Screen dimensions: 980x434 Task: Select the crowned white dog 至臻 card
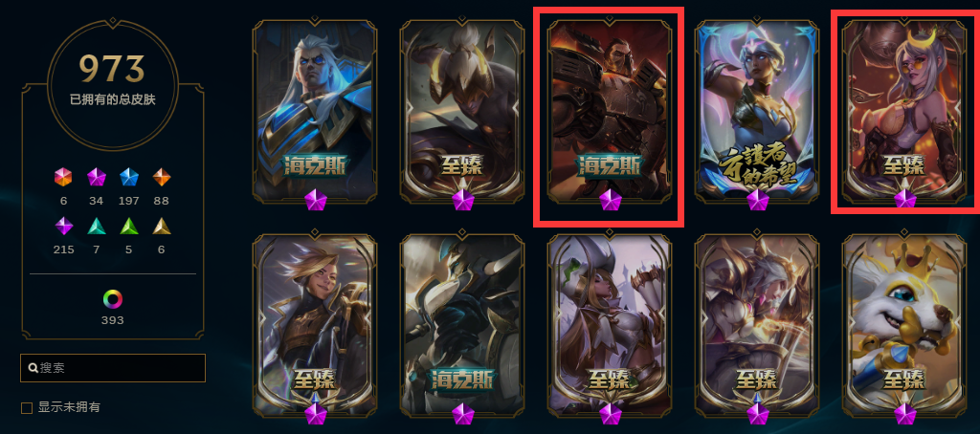point(904,325)
